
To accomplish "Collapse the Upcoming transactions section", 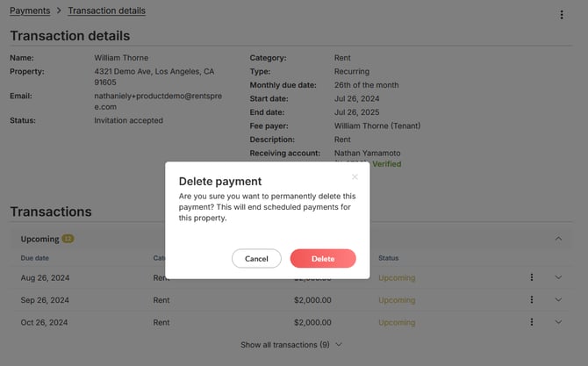I will coord(558,239).
